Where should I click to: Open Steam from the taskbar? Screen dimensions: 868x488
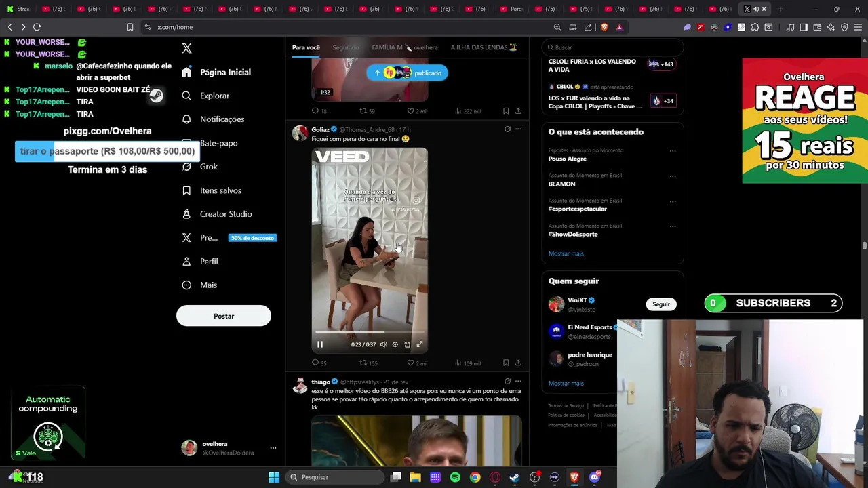515,477
